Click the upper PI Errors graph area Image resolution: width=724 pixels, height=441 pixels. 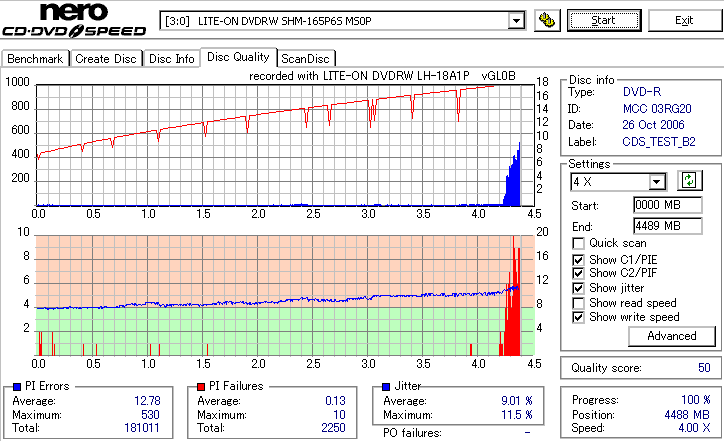(285, 145)
